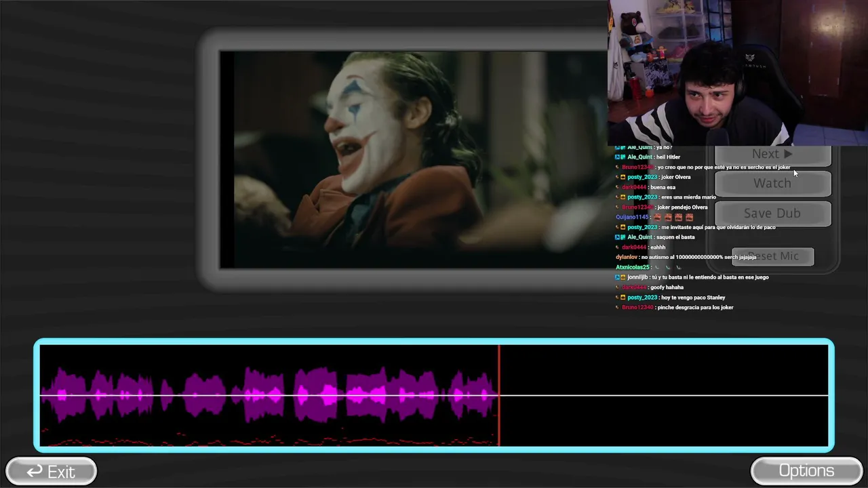Select chat message "buena esa"
Image resolution: width=868 pixels, height=488 pixels.
[663, 187]
